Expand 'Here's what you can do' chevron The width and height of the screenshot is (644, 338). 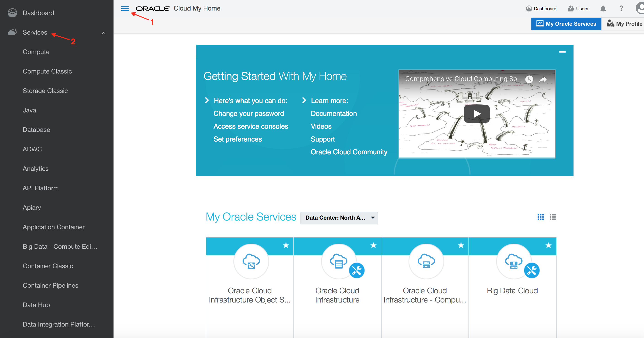207,100
